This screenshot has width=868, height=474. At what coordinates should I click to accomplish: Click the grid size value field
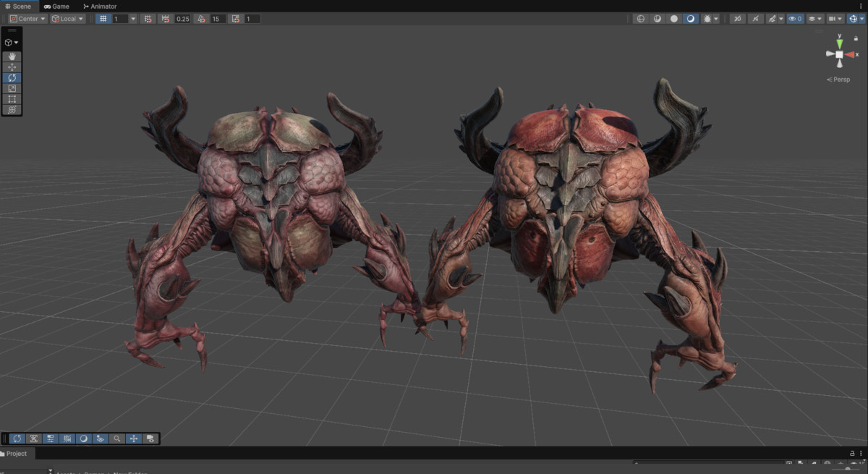(120, 19)
